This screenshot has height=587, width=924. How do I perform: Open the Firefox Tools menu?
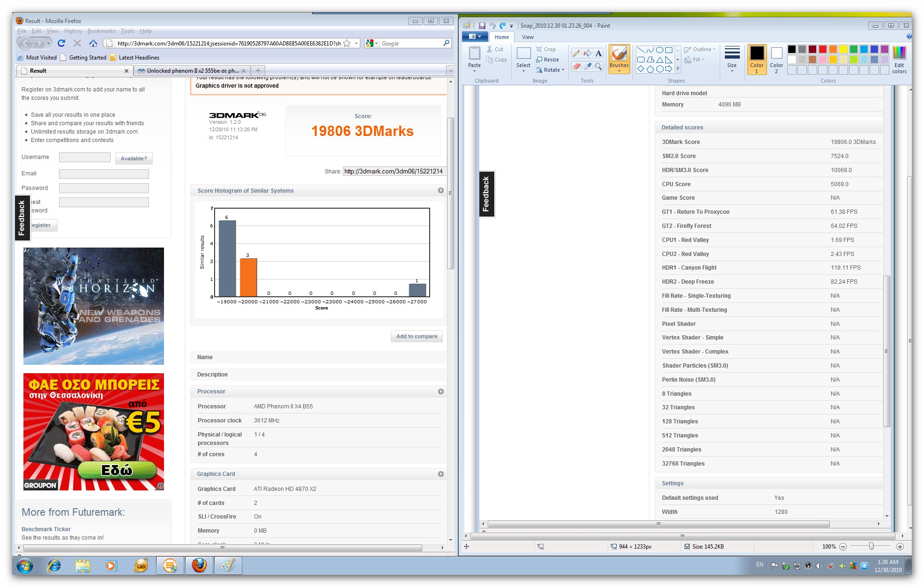click(127, 31)
